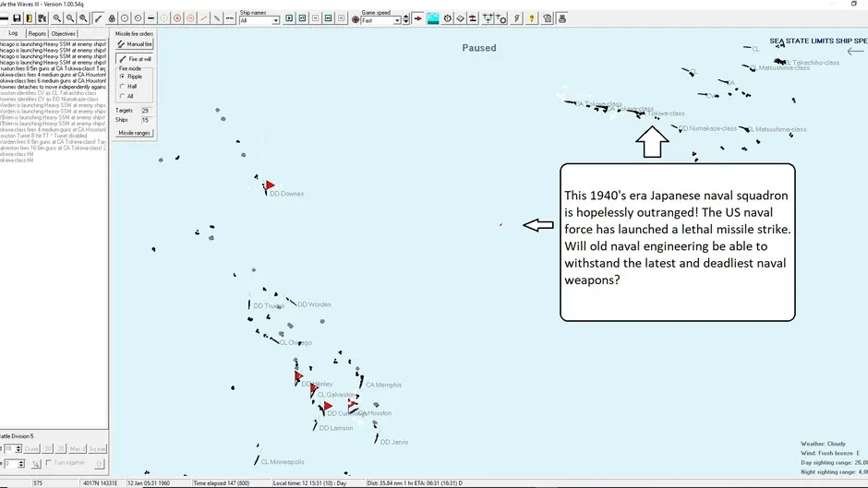Click the DD Numakaze-class enemy label
Image resolution: width=868 pixels, height=488 pixels.
click(707, 128)
